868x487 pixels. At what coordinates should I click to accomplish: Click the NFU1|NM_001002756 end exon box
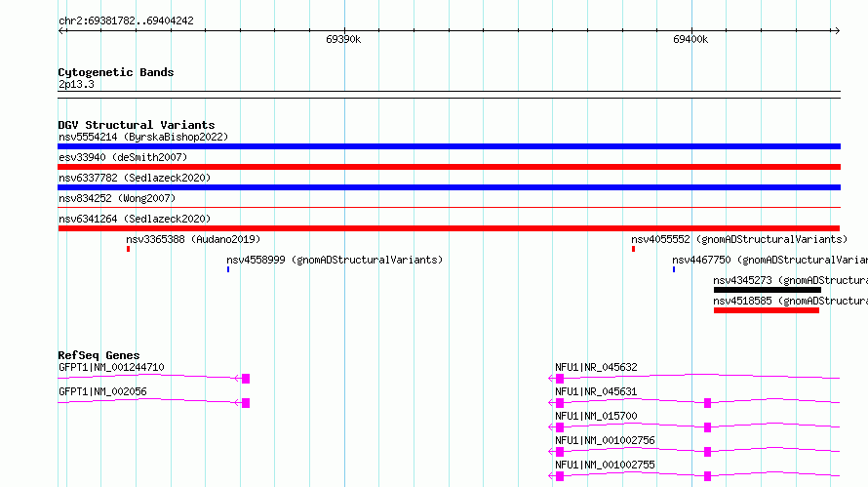coord(560,452)
